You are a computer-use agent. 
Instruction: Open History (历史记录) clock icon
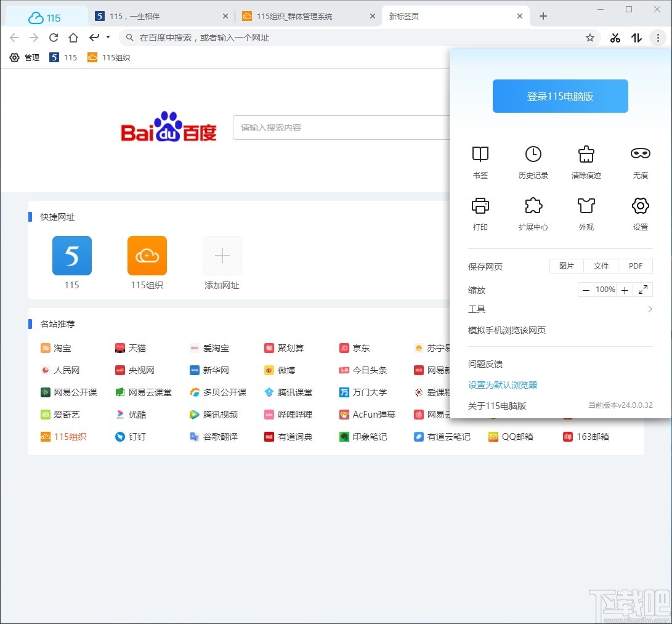coord(533,154)
